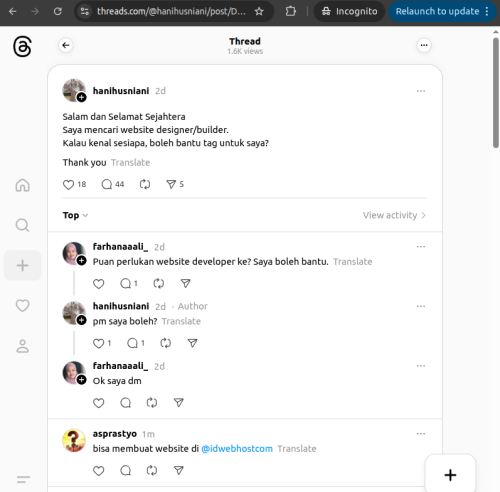Open hanihusniani's username on main post
This screenshot has height=492, width=500.
pyautogui.click(x=121, y=91)
